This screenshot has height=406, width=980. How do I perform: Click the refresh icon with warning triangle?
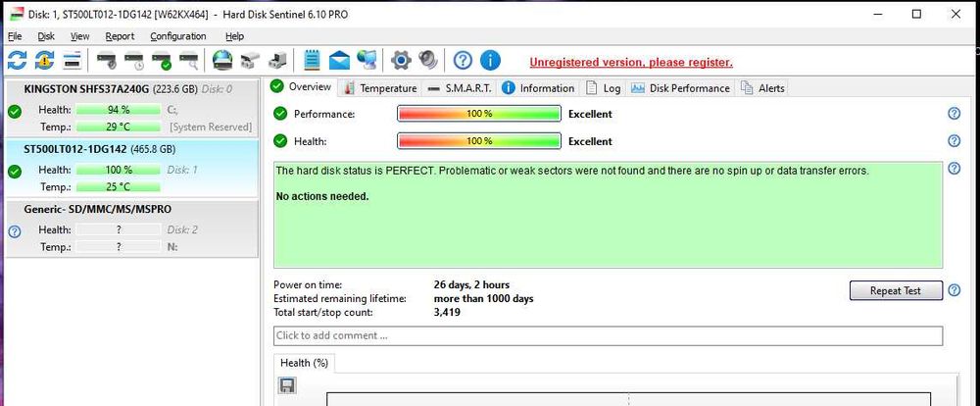pyautogui.click(x=44, y=60)
